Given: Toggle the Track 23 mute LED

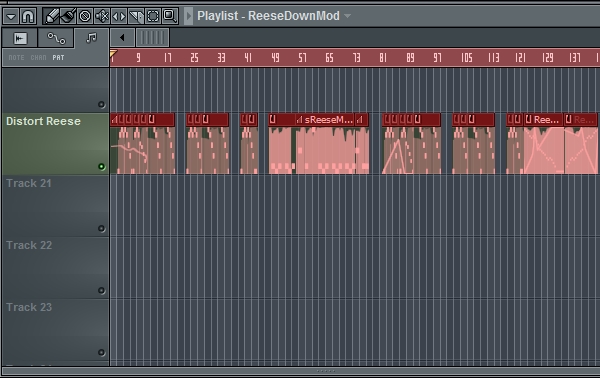Looking at the screenshot, I should tap(101, 352).
